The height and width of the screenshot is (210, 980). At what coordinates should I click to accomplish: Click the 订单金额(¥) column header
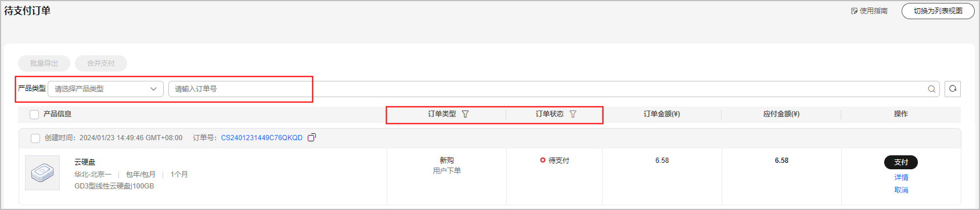pos(662,114)
